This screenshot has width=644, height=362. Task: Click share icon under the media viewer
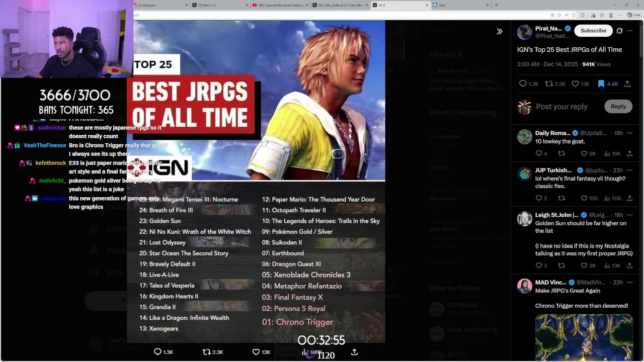[x=354, y=352]
